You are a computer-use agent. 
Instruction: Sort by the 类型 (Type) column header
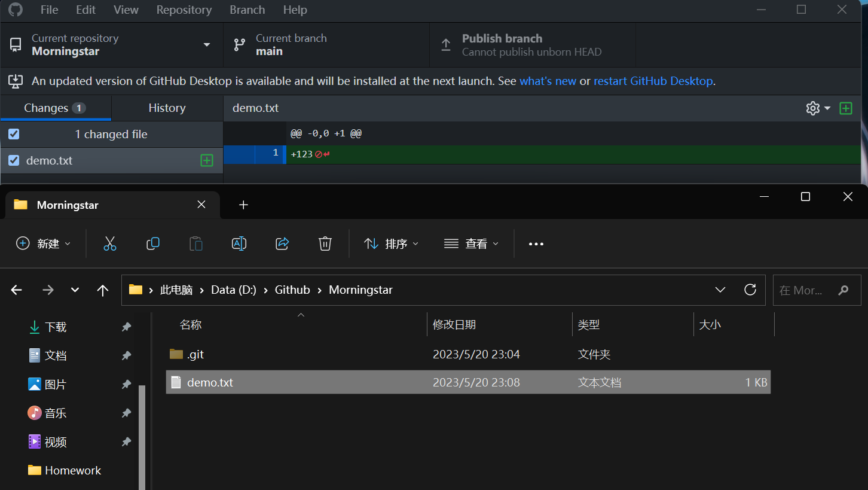(589, 325)
